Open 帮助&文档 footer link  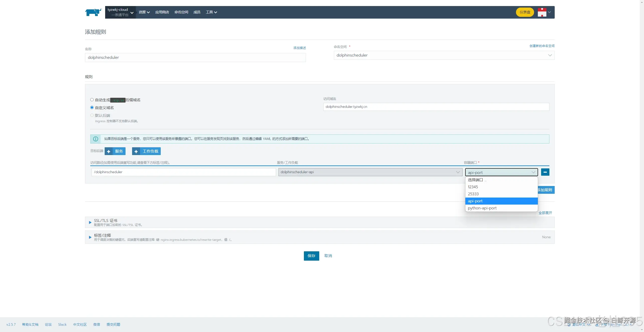point(30,324)
